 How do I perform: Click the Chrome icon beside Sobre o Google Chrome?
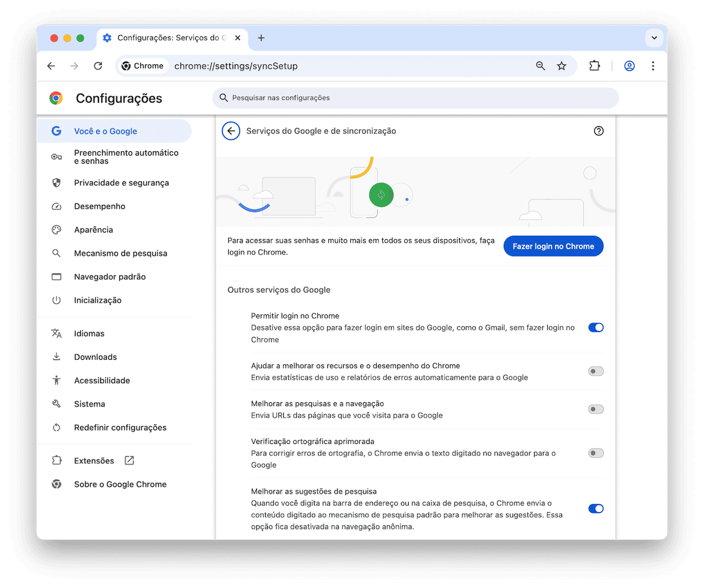(56, 484)
